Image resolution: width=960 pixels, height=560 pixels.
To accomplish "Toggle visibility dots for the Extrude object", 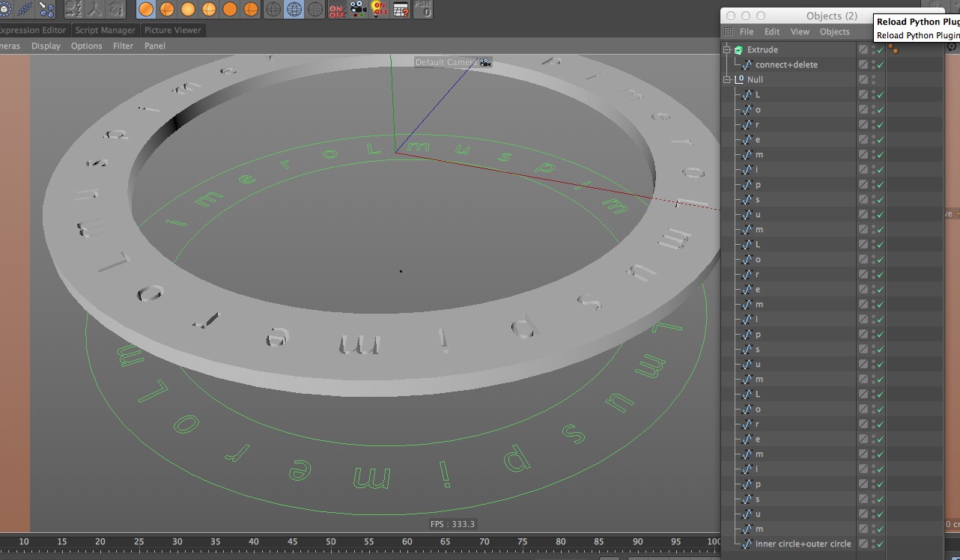I will pos(873,49).
